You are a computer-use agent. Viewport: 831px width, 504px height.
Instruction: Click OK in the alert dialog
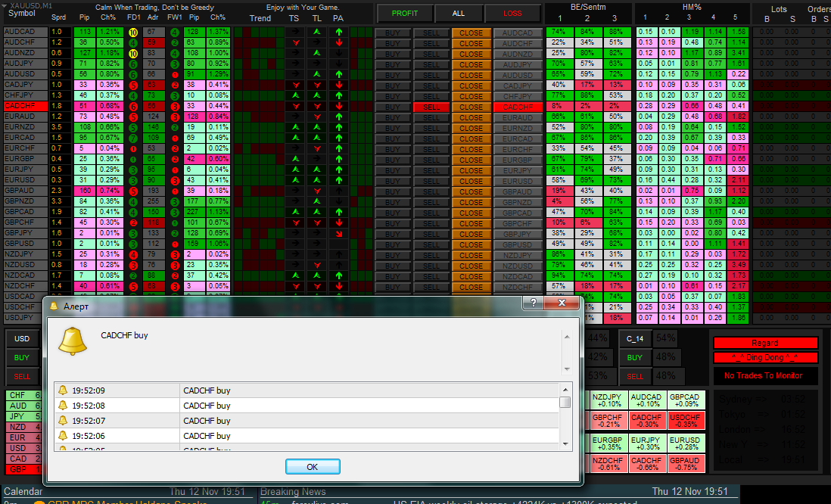tap(313, 467)
